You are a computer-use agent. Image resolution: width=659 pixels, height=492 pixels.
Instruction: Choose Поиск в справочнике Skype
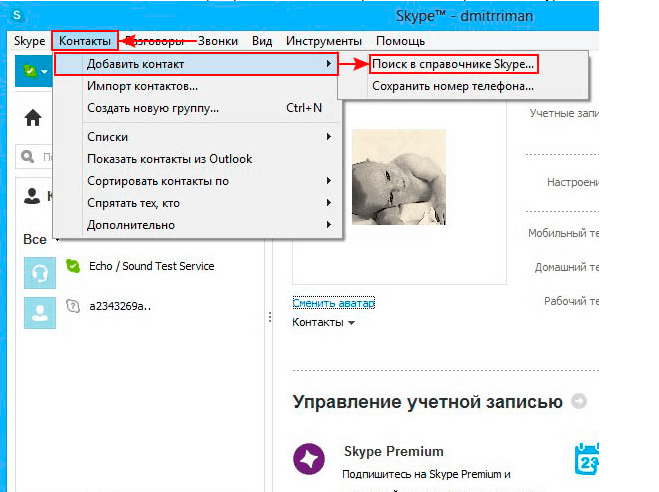[453, 64]
